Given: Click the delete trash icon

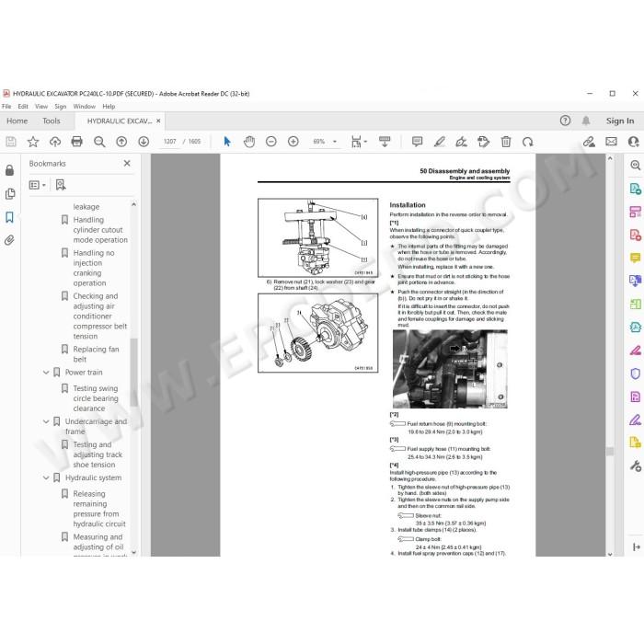Looking at the screenshot, I should 506,142.
